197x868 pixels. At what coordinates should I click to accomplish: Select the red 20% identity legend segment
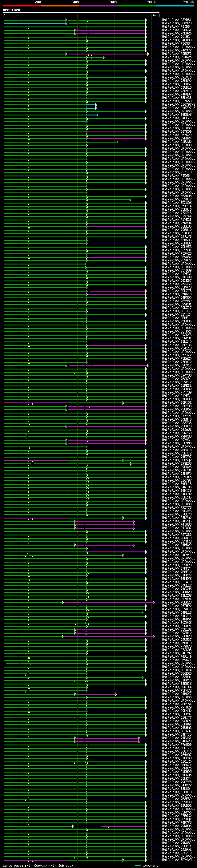point(22,6)
